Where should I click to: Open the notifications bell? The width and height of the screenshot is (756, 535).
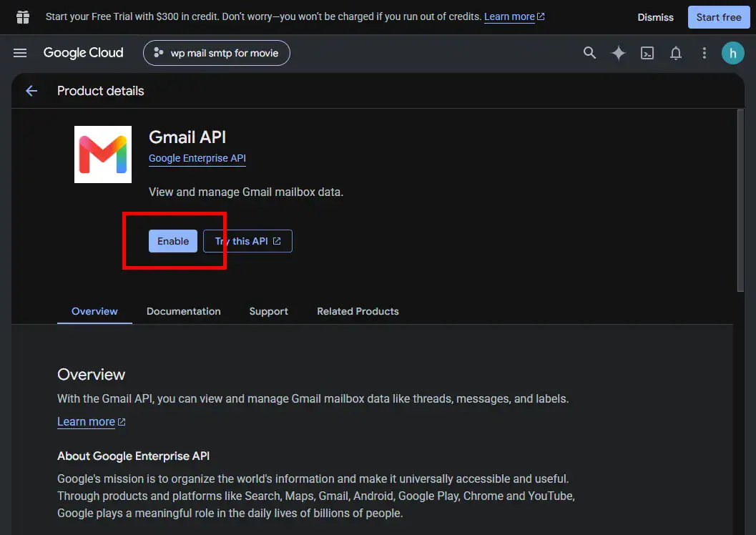click(675, 53)
